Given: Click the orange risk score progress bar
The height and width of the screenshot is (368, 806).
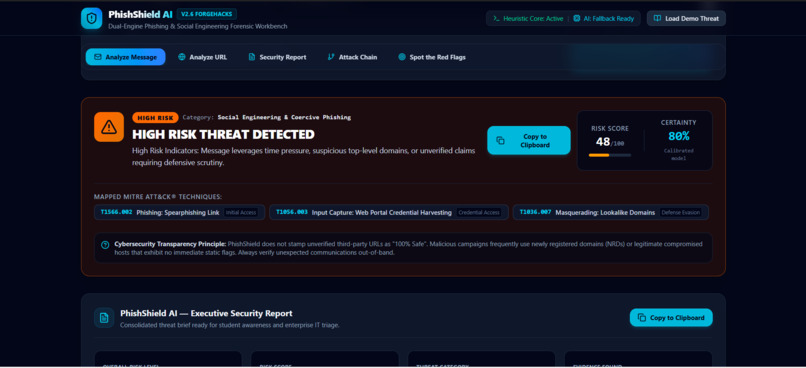Looking at the screenshot, I should (610, 155).
